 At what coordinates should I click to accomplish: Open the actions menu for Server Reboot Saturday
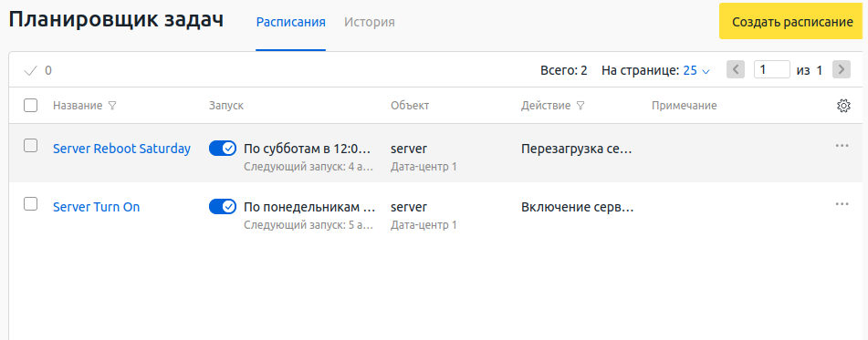[842, 146]
